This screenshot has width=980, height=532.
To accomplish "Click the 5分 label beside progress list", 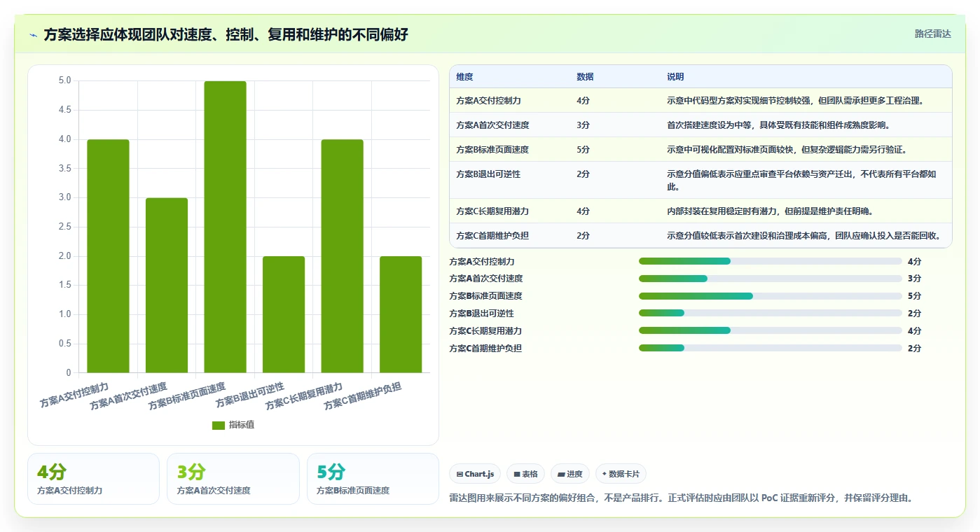I will tap(914, 296).
